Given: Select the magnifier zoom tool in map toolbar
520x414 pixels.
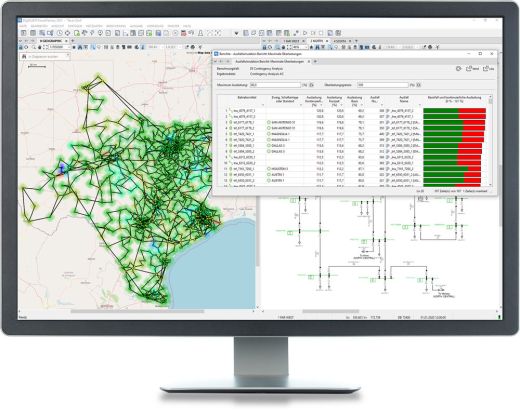Looking at the screenshot, I should tap(34, 47).
